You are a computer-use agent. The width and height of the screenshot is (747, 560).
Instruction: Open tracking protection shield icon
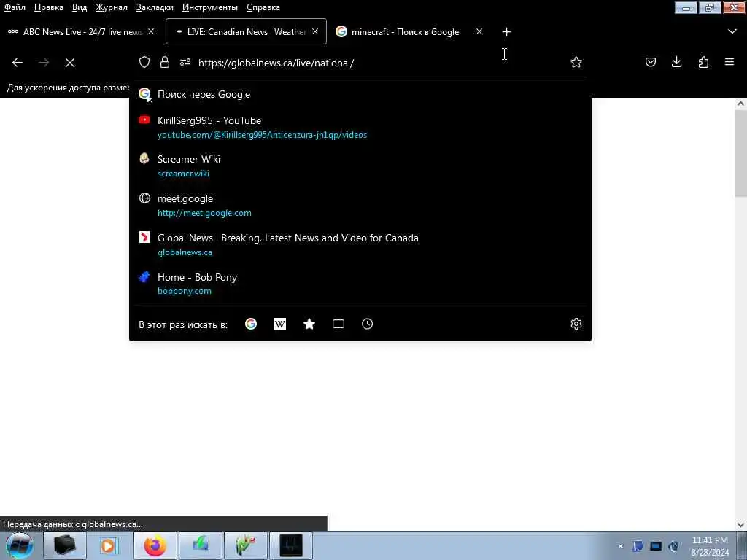tap(144, 62)
